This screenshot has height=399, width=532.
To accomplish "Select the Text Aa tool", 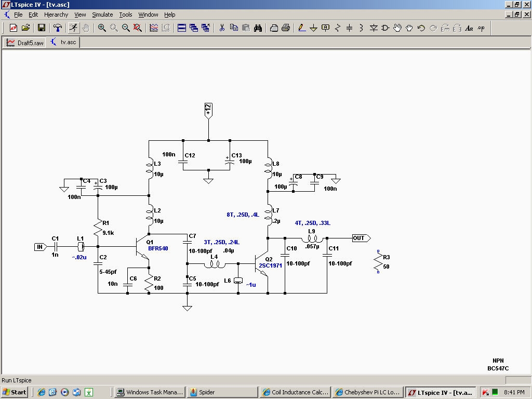I will tap(469, 28).
